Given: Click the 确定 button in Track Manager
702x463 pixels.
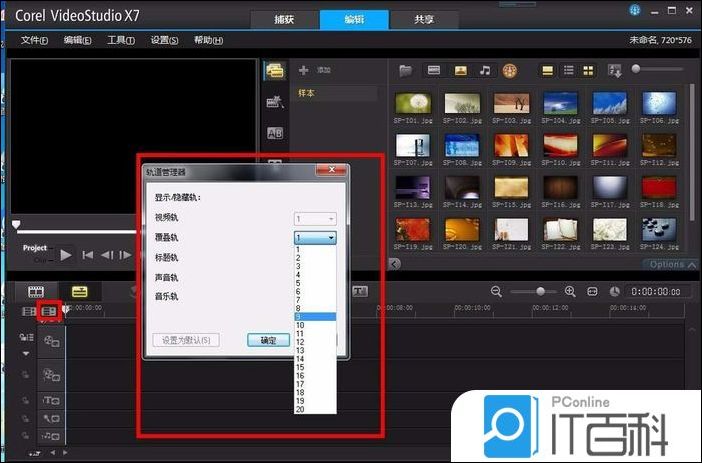Looking at the screenshot, I should (x=268, y=340).
